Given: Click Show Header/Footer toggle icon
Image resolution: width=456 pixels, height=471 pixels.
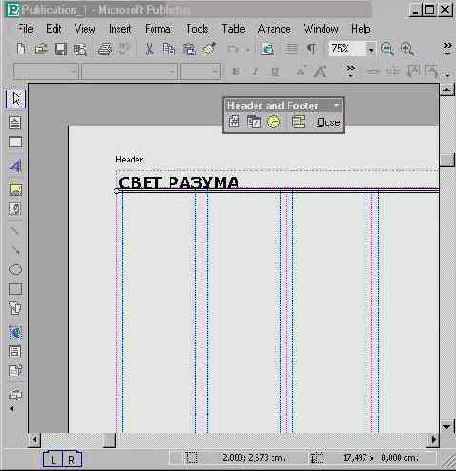Looking at the screenshot, I should [298, 122].
